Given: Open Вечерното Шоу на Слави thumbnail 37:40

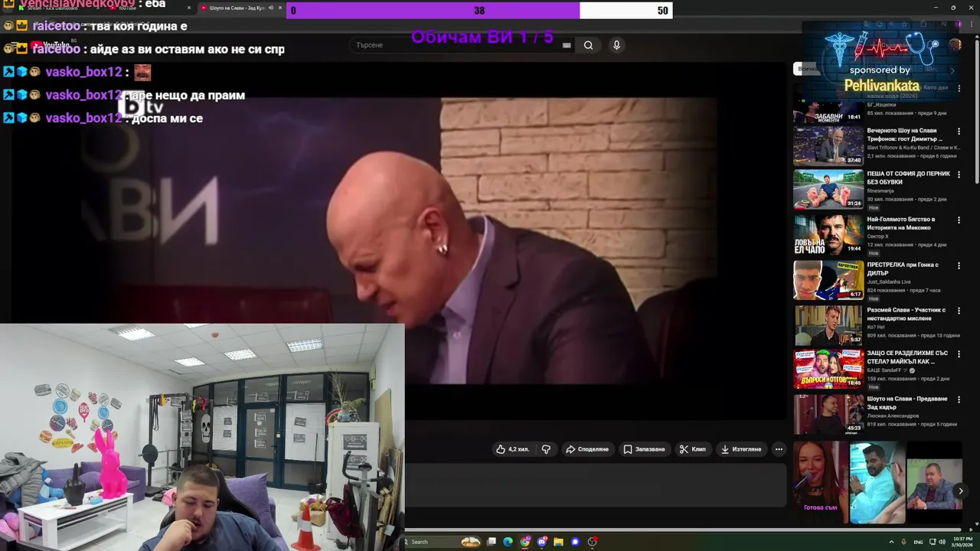Looking at the screenshot, I should [828, 145].
